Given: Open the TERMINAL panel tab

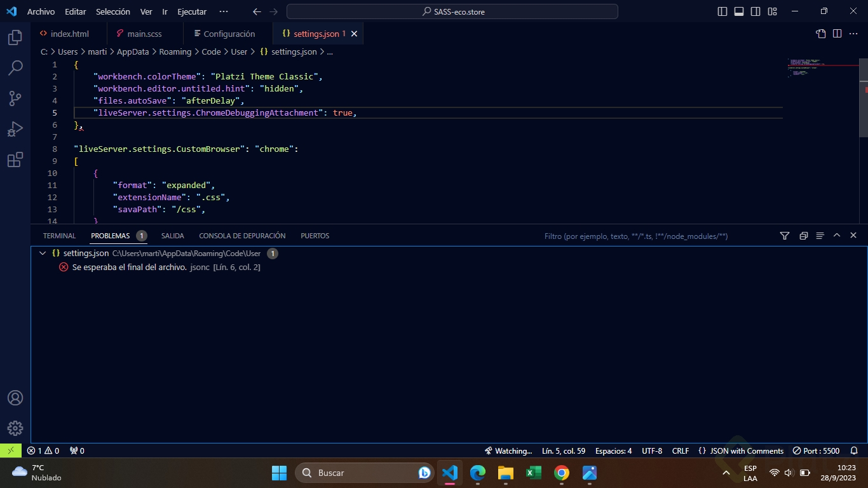Looking at the screenshot, I should coord(59,236).
